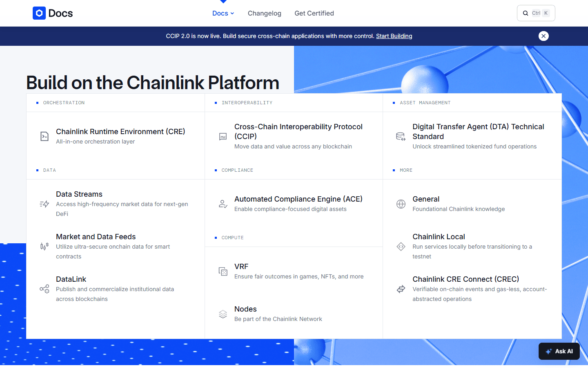Screen dimensions: 588x368
Task: Click 'All-in-one orchestration layer' description
Action: point(95,141)
